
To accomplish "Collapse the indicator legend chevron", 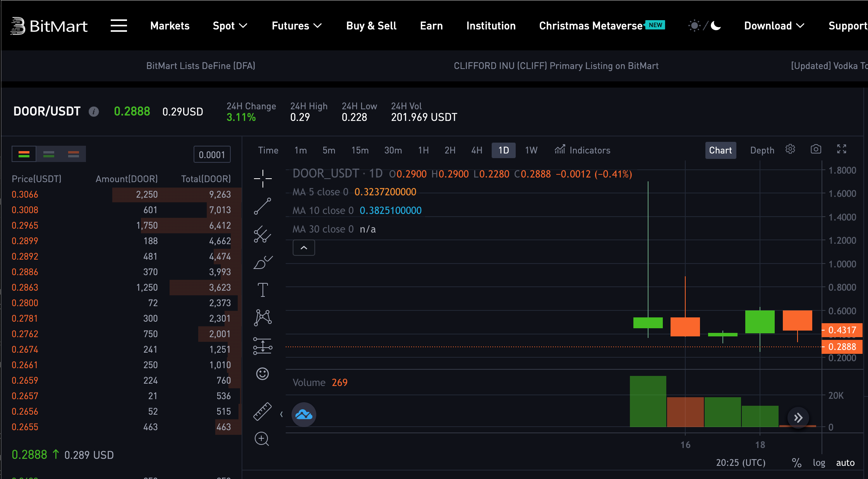I will (304, 248).
